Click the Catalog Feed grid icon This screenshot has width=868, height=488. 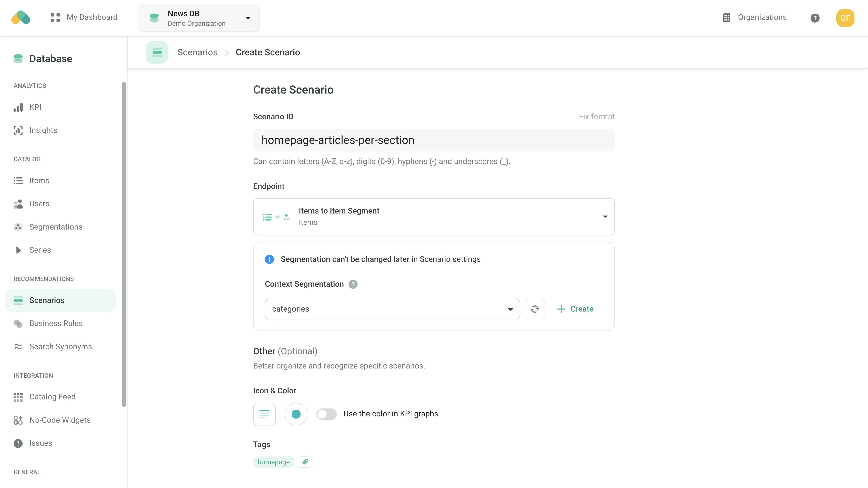(18, 397)
